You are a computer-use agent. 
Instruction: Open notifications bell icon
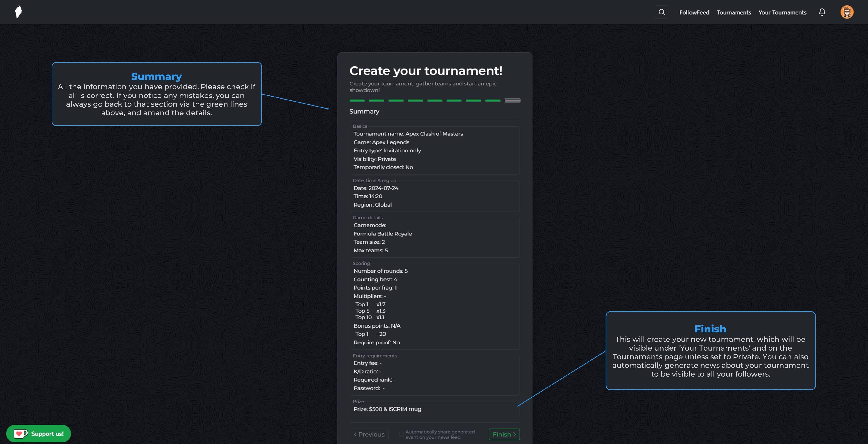click(822, 12)
